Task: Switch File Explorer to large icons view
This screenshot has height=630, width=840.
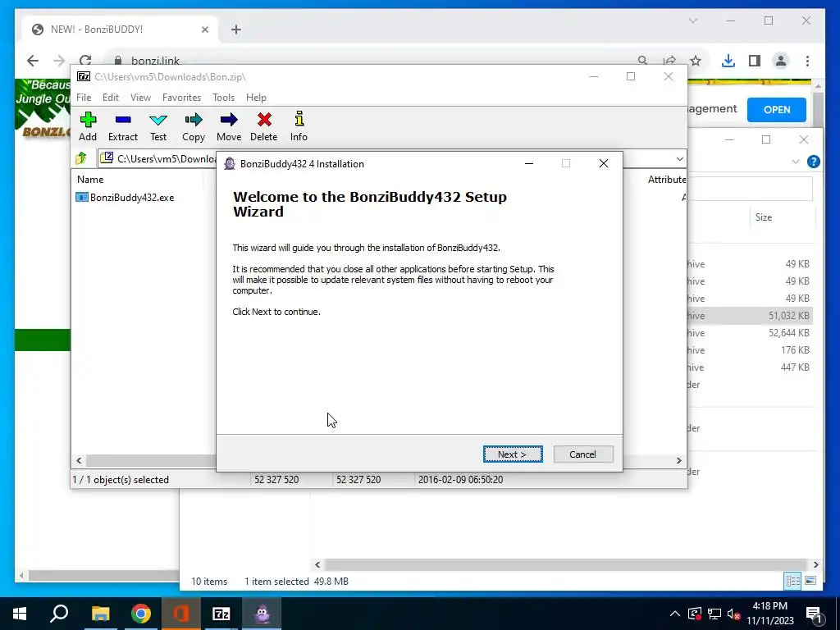Action: (810, 581)
